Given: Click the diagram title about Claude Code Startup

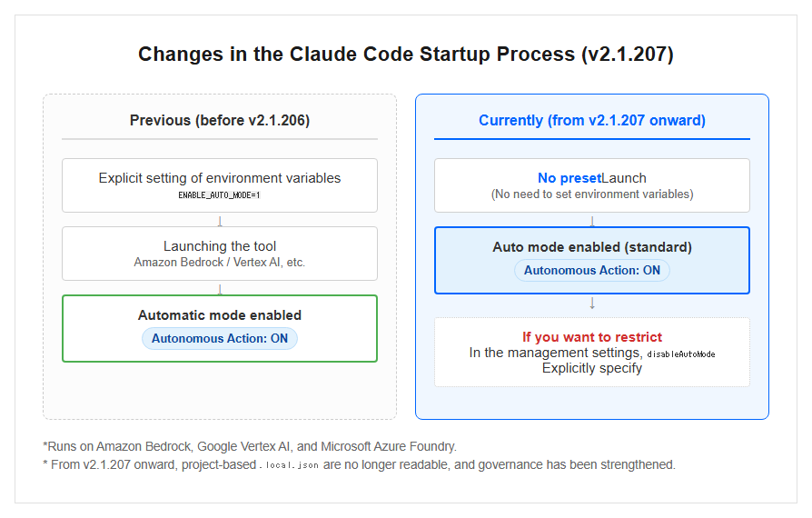Looking at the screenshot, I should [405, 55].
